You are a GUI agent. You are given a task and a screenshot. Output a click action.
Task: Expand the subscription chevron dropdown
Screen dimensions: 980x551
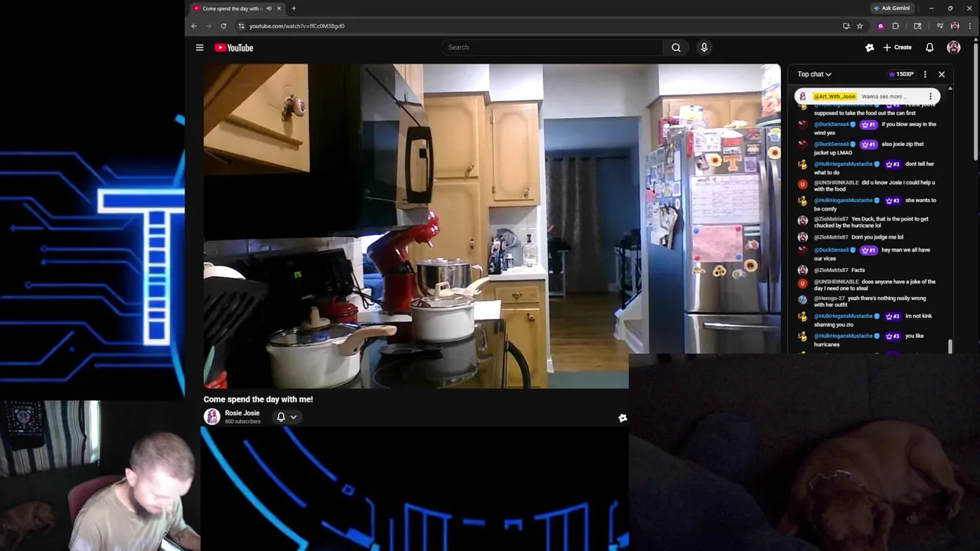tap(293, 417)
